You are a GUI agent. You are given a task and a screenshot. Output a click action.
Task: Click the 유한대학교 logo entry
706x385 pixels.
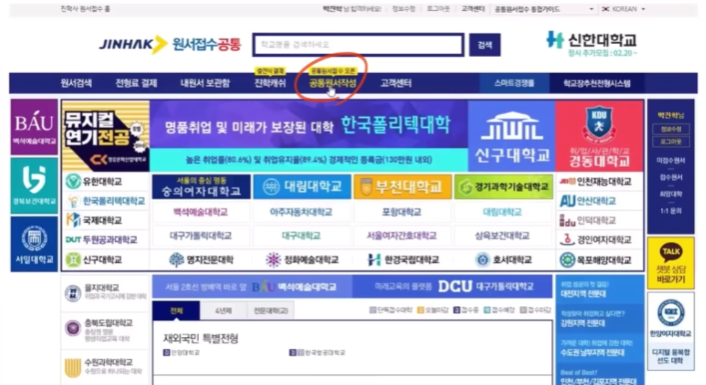pyautogui.click(x=94, y=181)
